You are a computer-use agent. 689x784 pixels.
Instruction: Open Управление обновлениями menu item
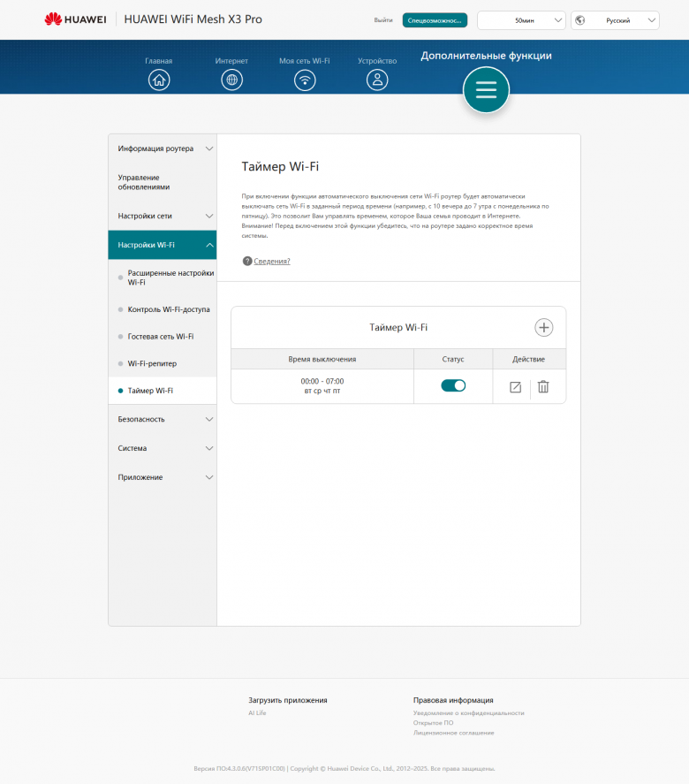point(163,182)
